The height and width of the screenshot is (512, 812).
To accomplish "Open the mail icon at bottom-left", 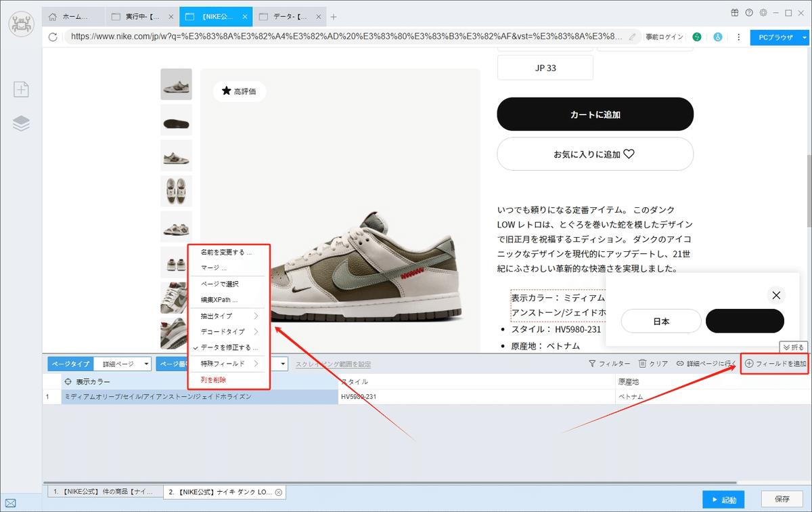I will point(11,503).
